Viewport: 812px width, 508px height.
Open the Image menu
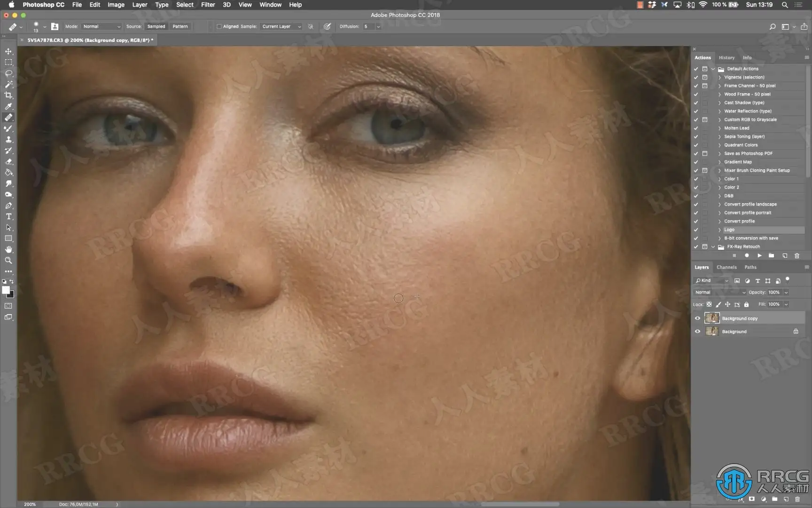click(116, 5)
